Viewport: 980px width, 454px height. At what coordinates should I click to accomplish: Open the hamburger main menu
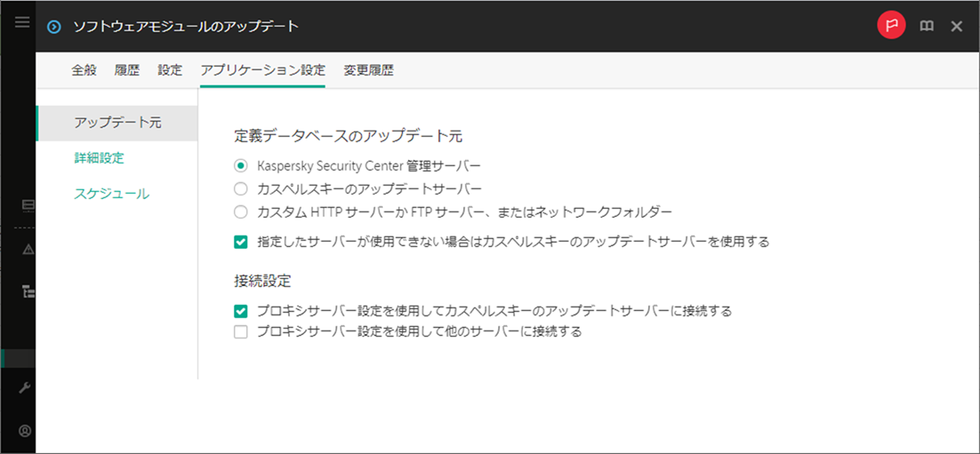(22, 22)
